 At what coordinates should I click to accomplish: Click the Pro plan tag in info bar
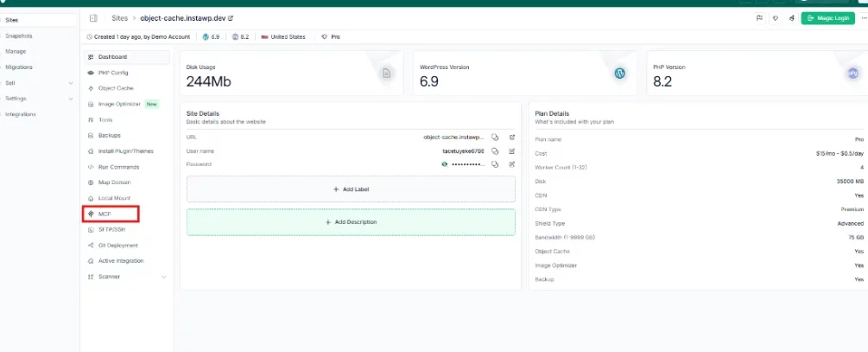point(331,36)
